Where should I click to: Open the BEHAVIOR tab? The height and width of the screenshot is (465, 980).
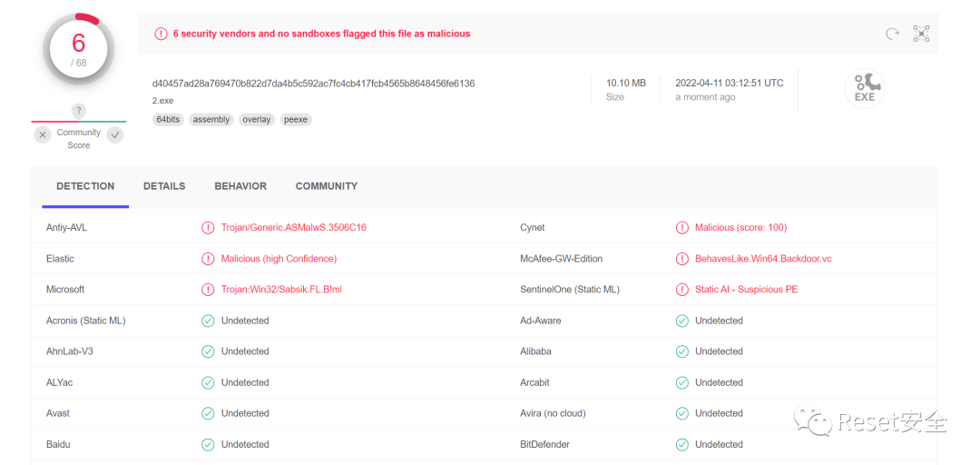pos(240,186)
